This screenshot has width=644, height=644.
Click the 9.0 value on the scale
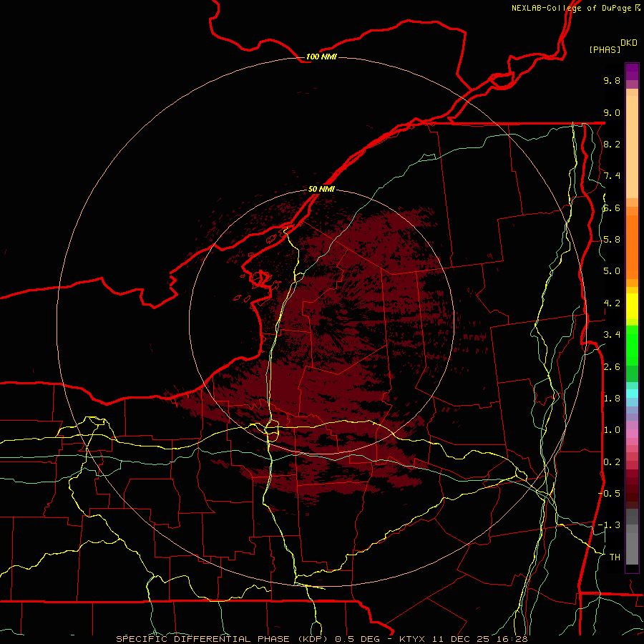(612, 112)
